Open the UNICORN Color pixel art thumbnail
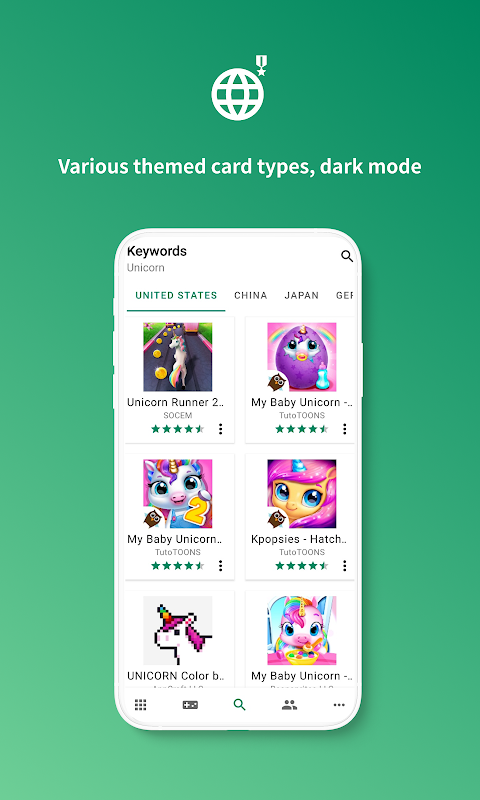 tap(178, 631)
